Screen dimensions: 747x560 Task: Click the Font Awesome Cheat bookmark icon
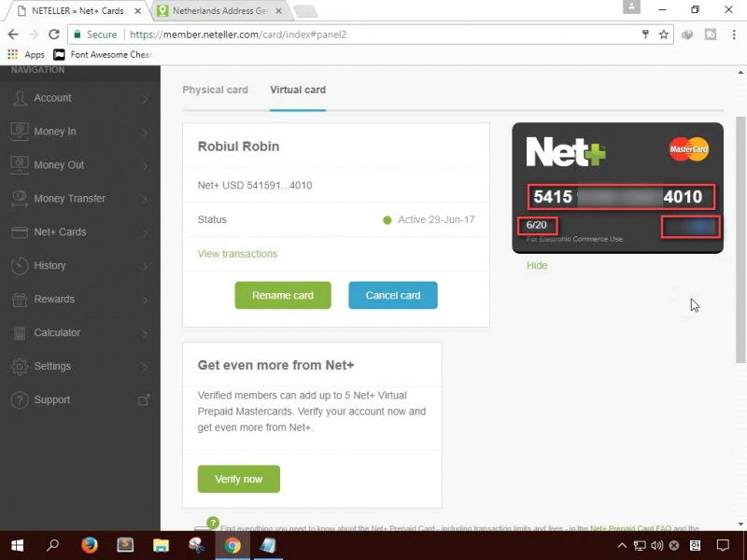tap(59, 54)
